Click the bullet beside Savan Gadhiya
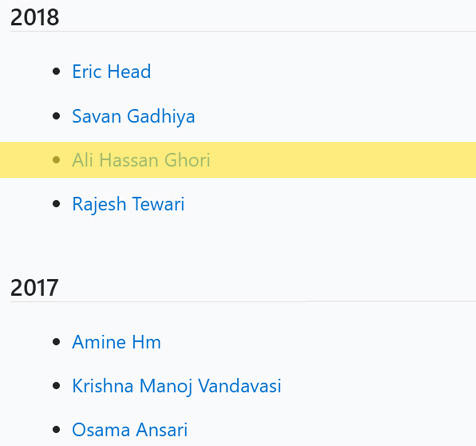This screenshot has width=476, height=446. coord(56,116)
